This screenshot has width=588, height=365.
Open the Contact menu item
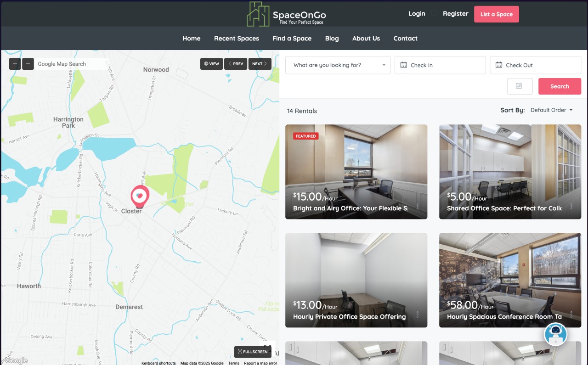[406, 39]
